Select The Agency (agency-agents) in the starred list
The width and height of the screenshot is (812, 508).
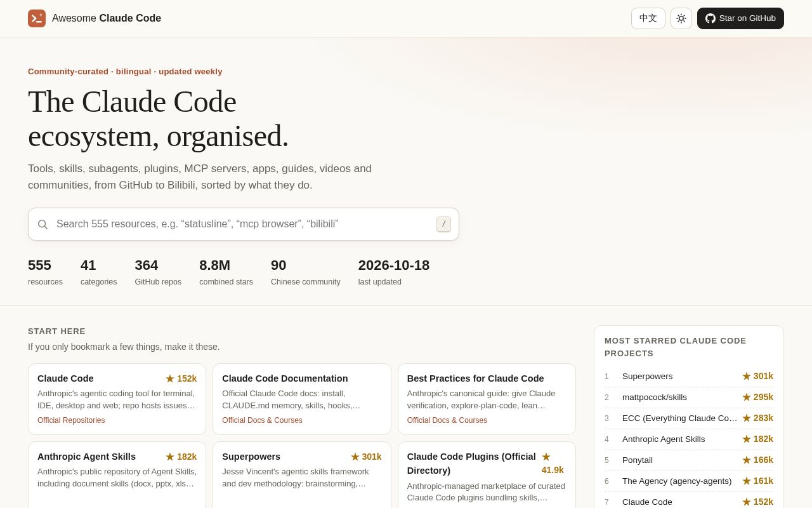tap(689, 481)
